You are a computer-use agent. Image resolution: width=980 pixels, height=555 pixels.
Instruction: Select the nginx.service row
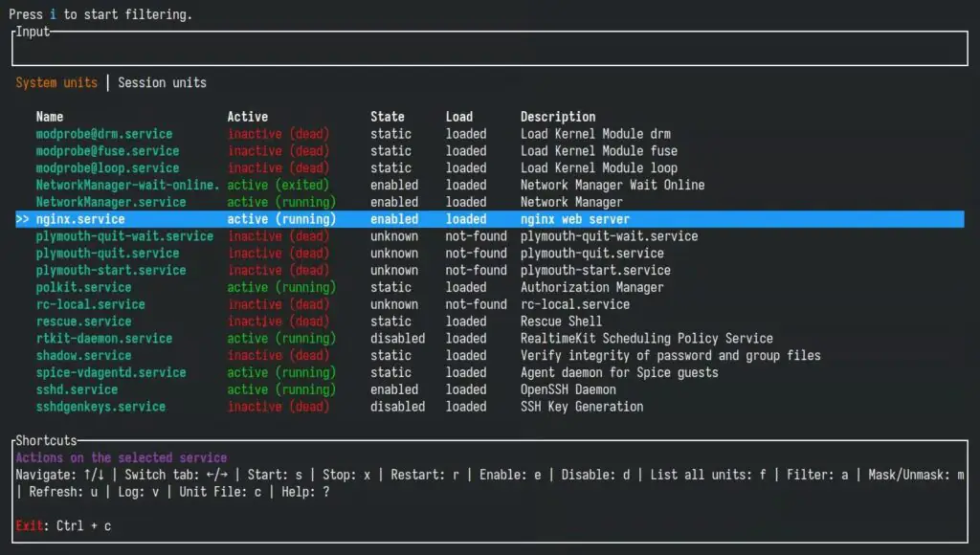[80, 219]
